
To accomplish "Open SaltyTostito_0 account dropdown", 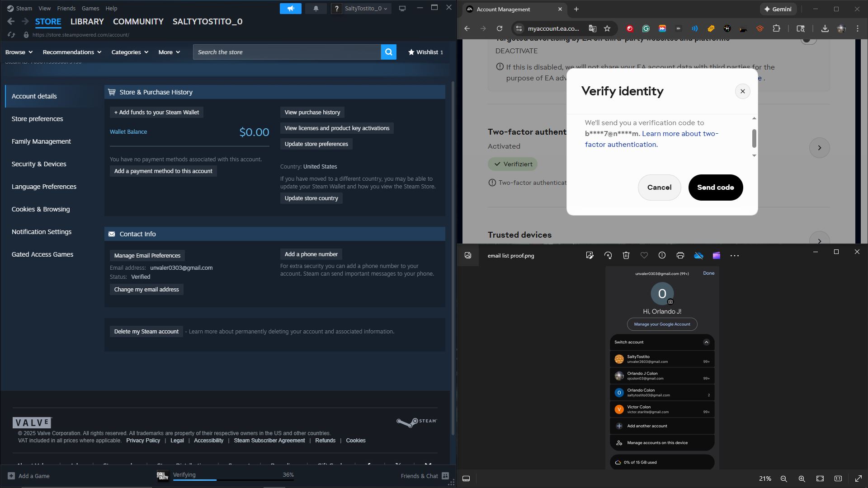I will (x=365, y=9).
